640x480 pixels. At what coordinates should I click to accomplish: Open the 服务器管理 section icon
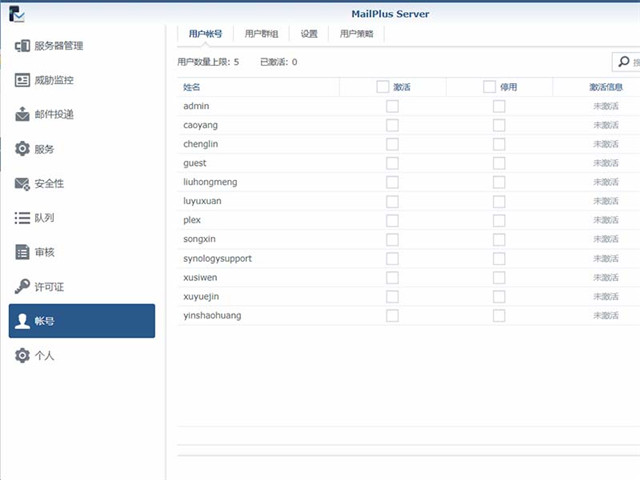(x=22, y=46)
